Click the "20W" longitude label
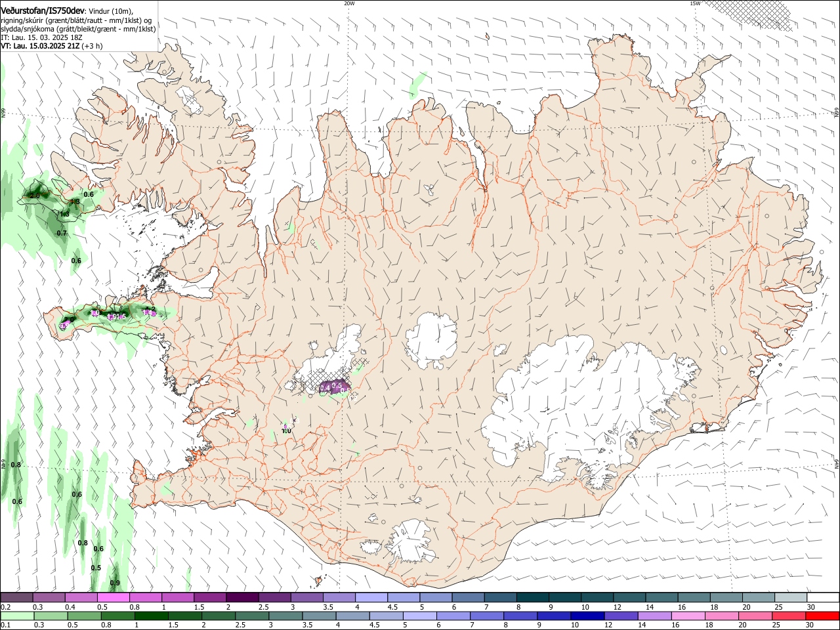This screenshot has height=630, width=840. 349,3
